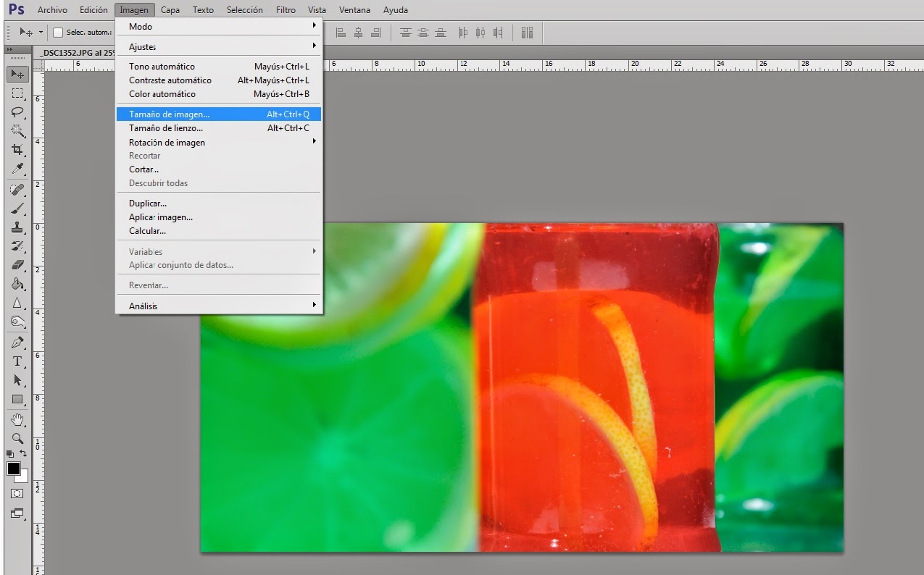Screen dimensions: 924x575
Task: Apply Color automático
Action: tap(218, 94)
